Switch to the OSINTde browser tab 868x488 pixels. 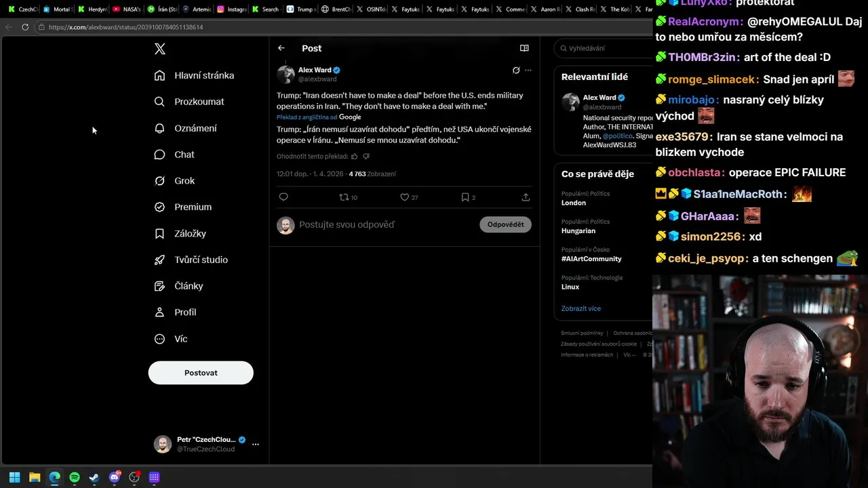pos(371,9)
